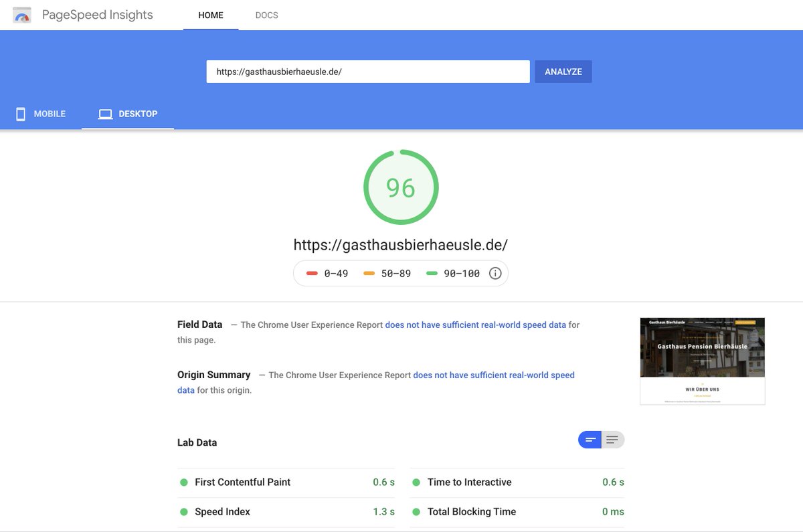The image size is (803, 532).
Task: Click the 0.6 s First Contentful Paint value
Action: coord(383,482)
